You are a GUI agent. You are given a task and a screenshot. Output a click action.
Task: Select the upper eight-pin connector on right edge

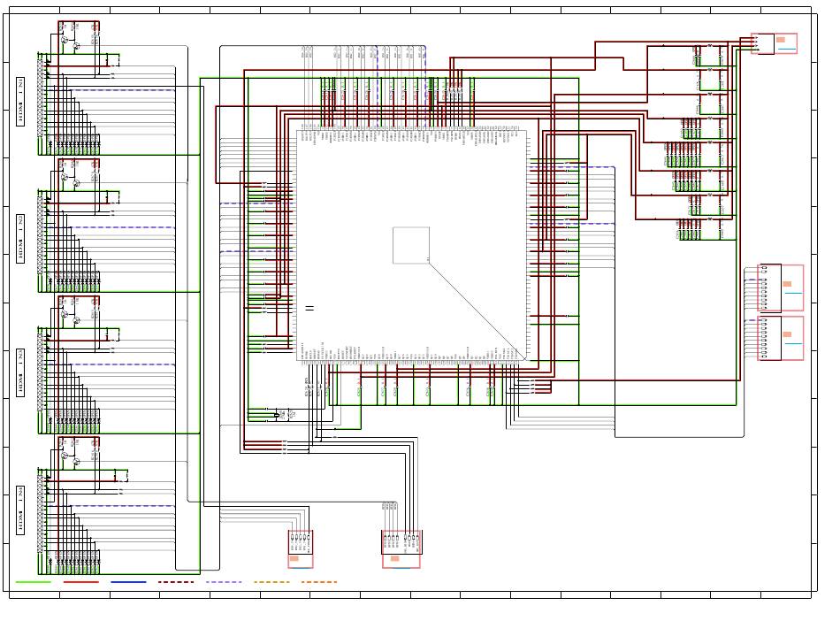coord(782,287)
